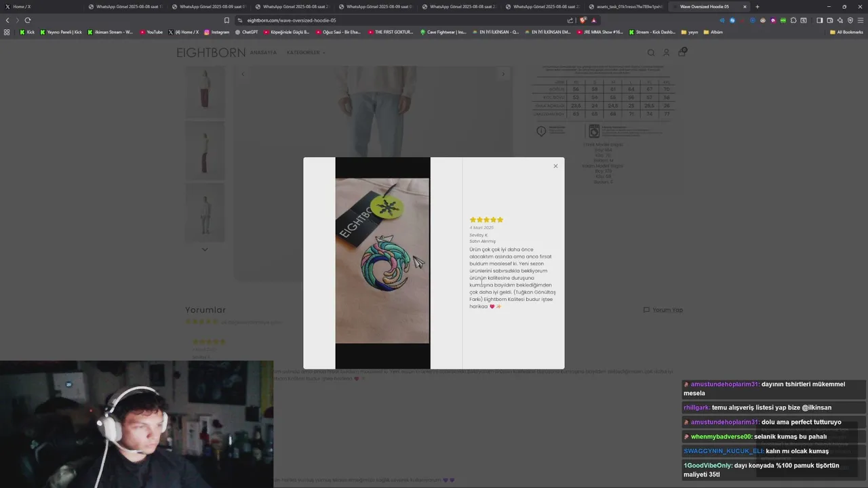
Task: Open a new browser tab with the plus
Action: [757, 7]
